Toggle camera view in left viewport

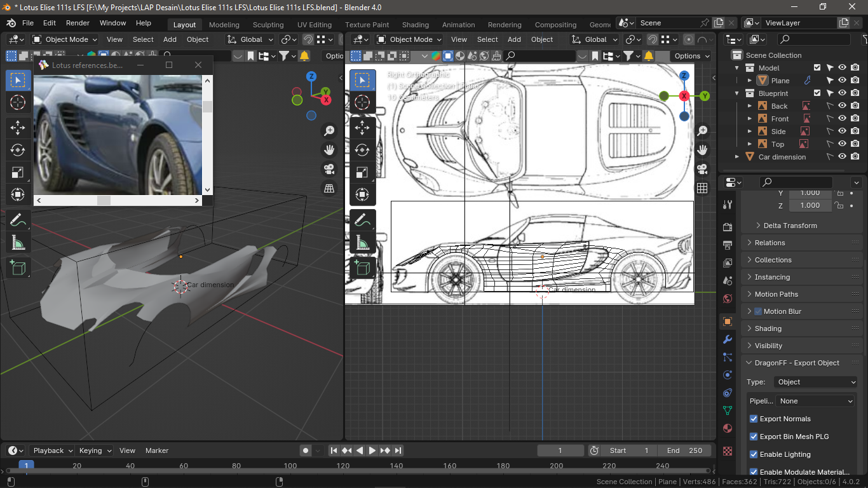pyautogui.click(x=329, y=169)
